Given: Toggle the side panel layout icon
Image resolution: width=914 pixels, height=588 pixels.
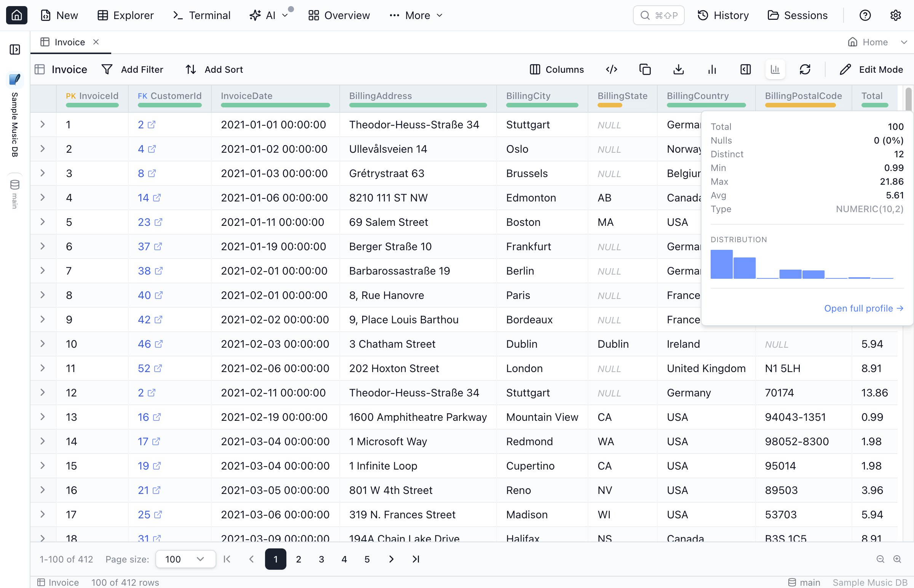Looking at the screenshot, I should [x=746, y=69].
